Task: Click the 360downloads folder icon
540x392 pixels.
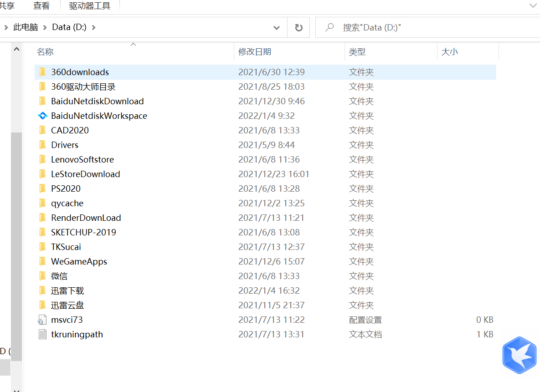Action: coord(42,72)
